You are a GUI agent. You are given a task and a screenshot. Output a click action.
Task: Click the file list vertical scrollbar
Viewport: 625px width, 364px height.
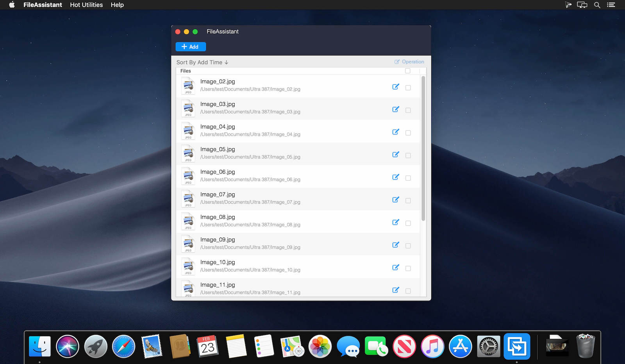coord(423,149)
